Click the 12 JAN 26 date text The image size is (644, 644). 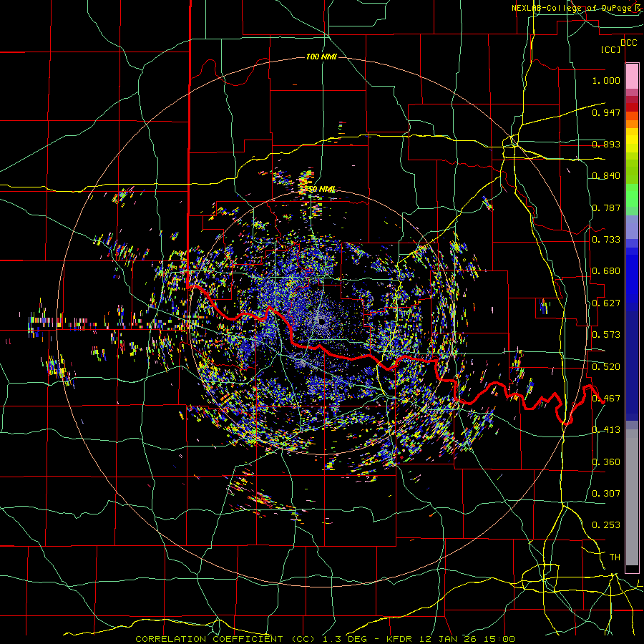[x=447, y=639]
